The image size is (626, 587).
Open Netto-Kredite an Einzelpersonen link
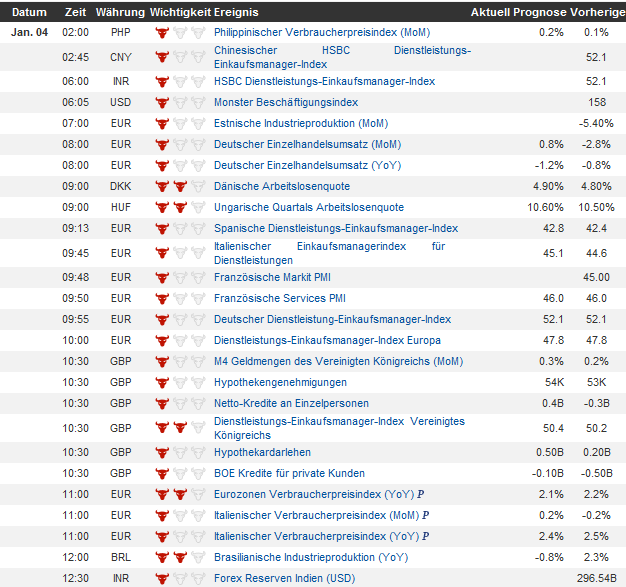coord(291,403)
